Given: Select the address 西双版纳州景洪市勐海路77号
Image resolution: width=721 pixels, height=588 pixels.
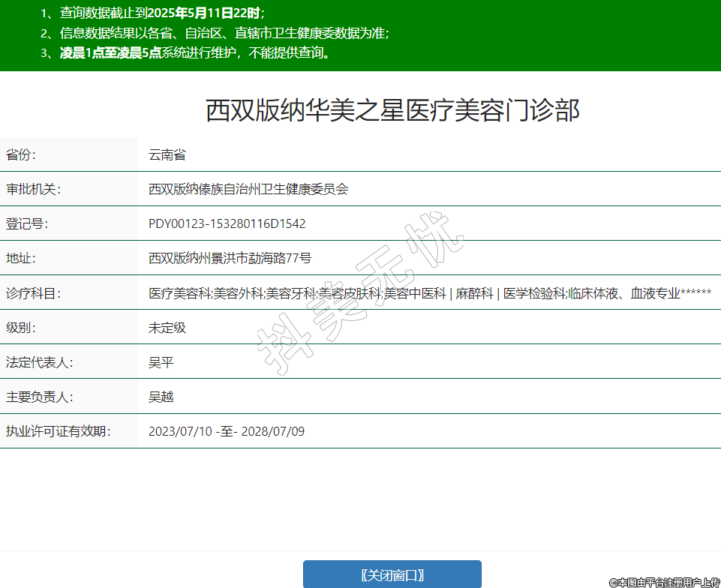Looking at the screenshot, I should pos(230,259).
